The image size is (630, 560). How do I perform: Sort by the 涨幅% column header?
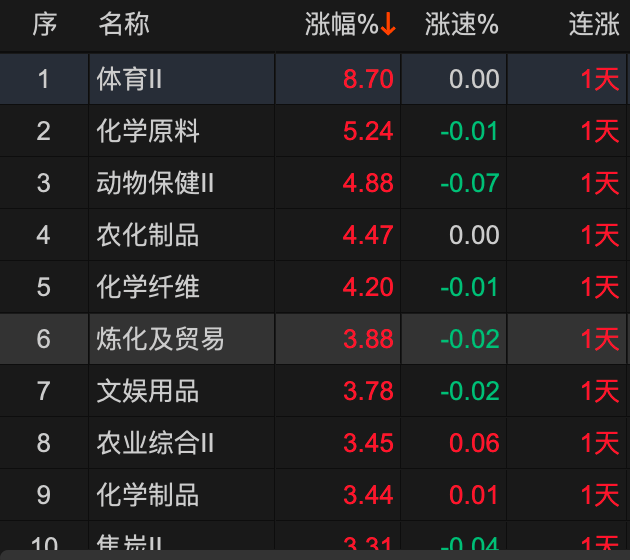click(x=341, y=26)
